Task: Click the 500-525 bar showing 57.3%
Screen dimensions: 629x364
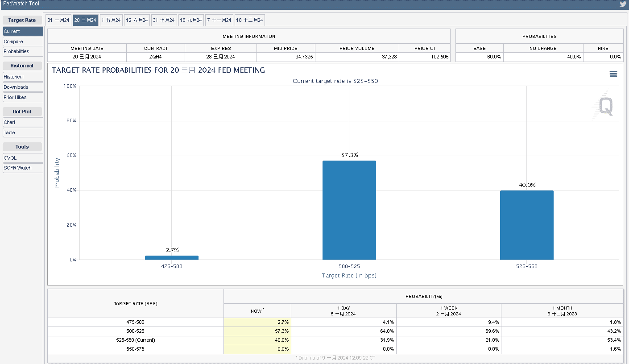Action: 349,210
